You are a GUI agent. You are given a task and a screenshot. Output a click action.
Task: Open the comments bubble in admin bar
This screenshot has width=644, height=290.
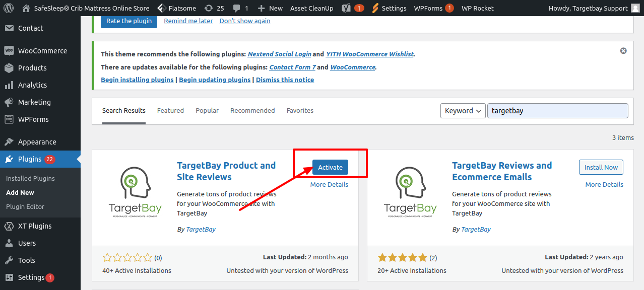pos(240,8)
